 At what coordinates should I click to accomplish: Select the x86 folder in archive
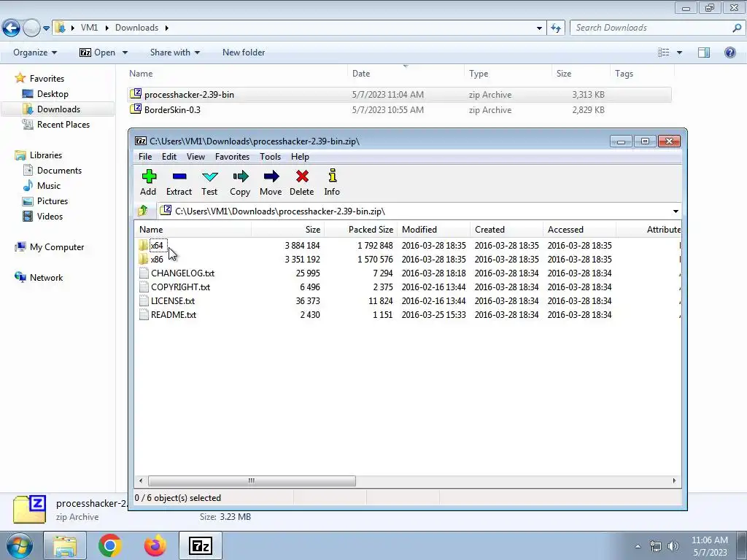click(x=157, y=260)
